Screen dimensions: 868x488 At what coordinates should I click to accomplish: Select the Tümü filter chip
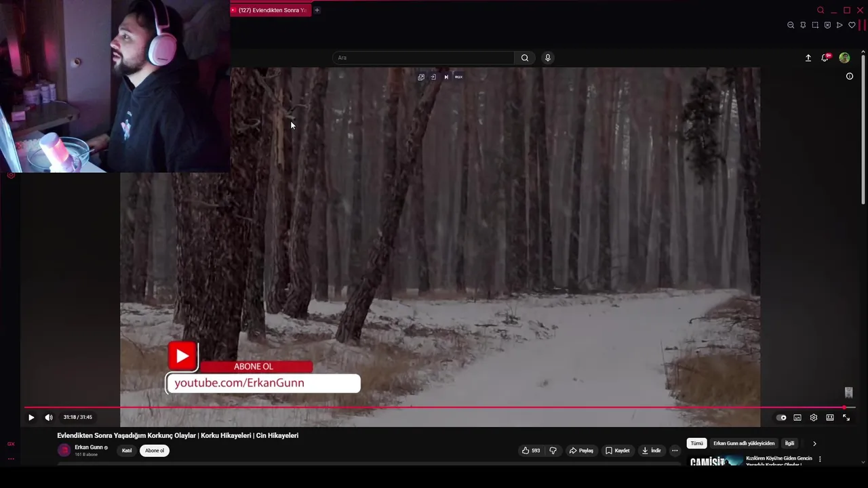696,443
